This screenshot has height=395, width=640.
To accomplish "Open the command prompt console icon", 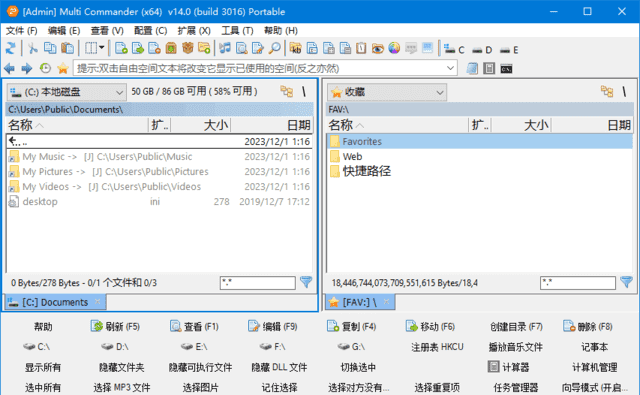I will (x=506, y=69).
